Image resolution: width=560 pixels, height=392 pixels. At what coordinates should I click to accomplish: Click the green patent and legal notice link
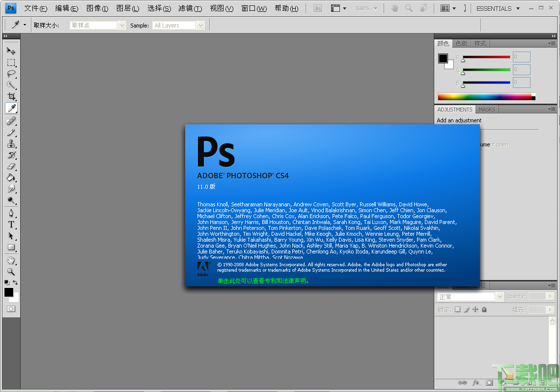tap(264, 281)
